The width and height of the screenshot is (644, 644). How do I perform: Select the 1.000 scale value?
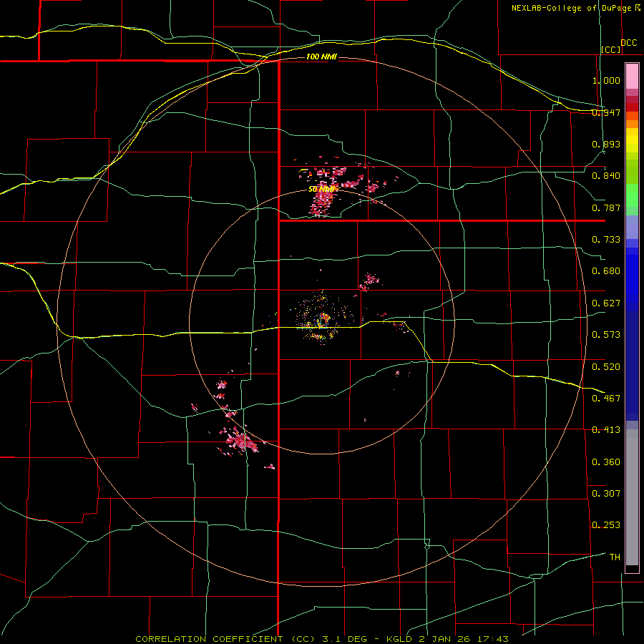[606, 80]
